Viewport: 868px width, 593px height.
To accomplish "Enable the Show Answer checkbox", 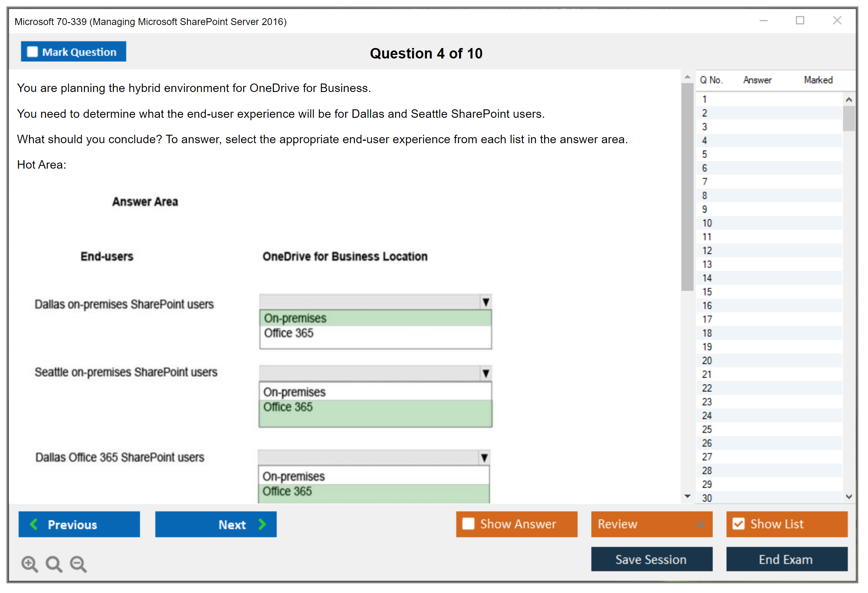I will (x=468, y=524).
